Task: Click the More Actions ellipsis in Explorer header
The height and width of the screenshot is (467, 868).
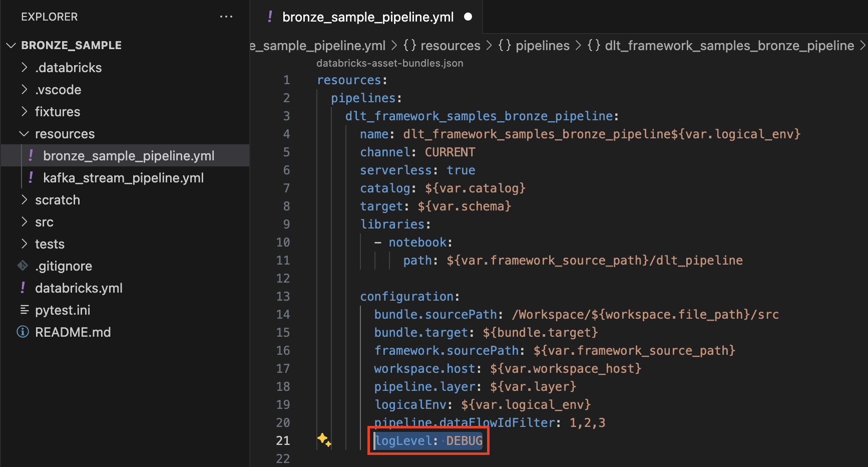Action: (227, 17)
